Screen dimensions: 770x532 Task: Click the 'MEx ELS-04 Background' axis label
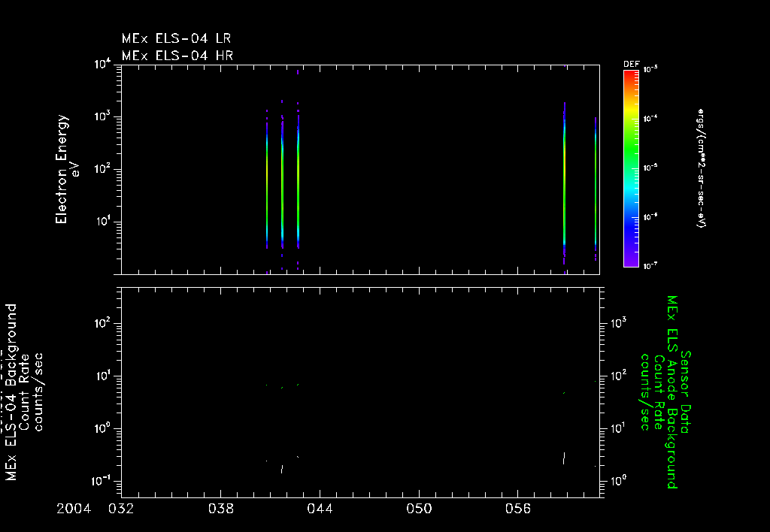click(x=11, y=392)
